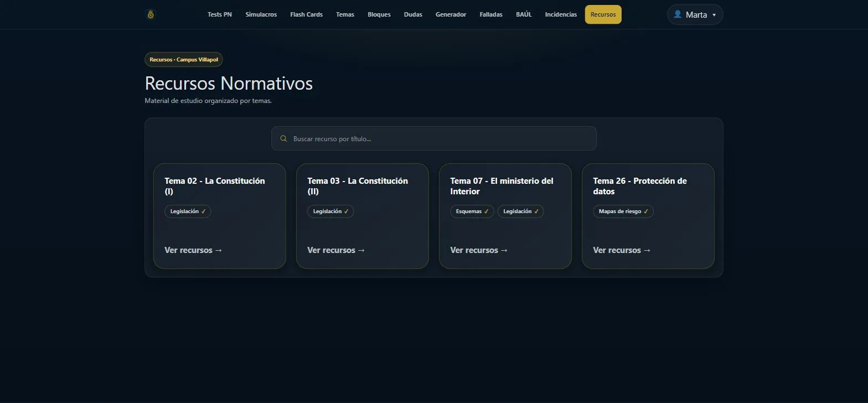This screenshot has width=868, height=403.
Task: Open BAÚL from the navigation bar
Action: [524, 14]
